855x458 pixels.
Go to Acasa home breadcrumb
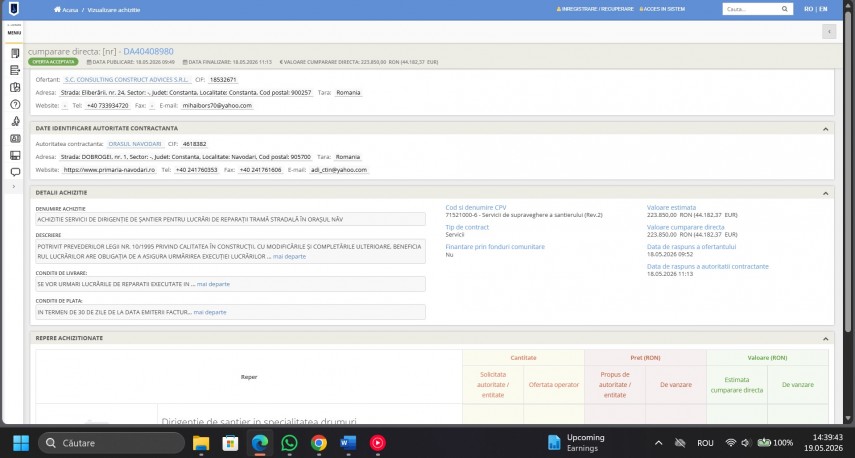tap(66, 10)
